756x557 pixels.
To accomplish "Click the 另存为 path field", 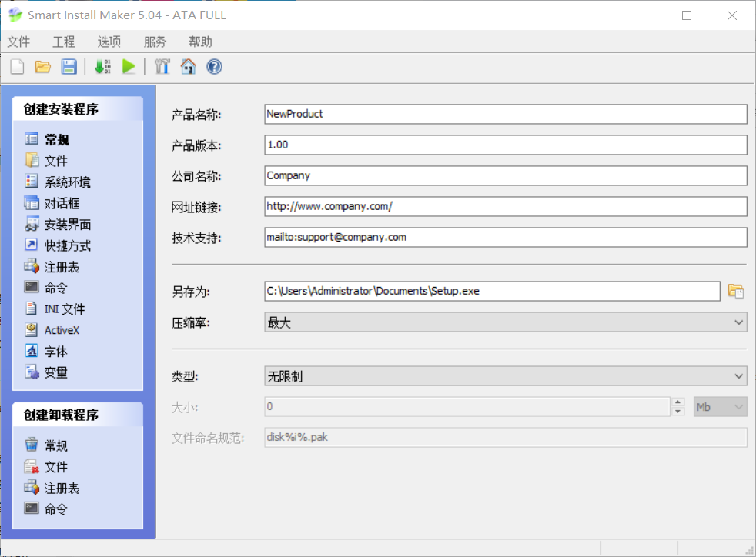I will click(x=492, y=291).
